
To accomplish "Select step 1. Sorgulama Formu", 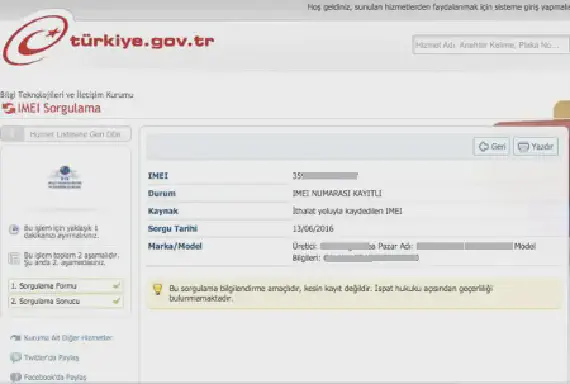I will (x=66, y=286).
